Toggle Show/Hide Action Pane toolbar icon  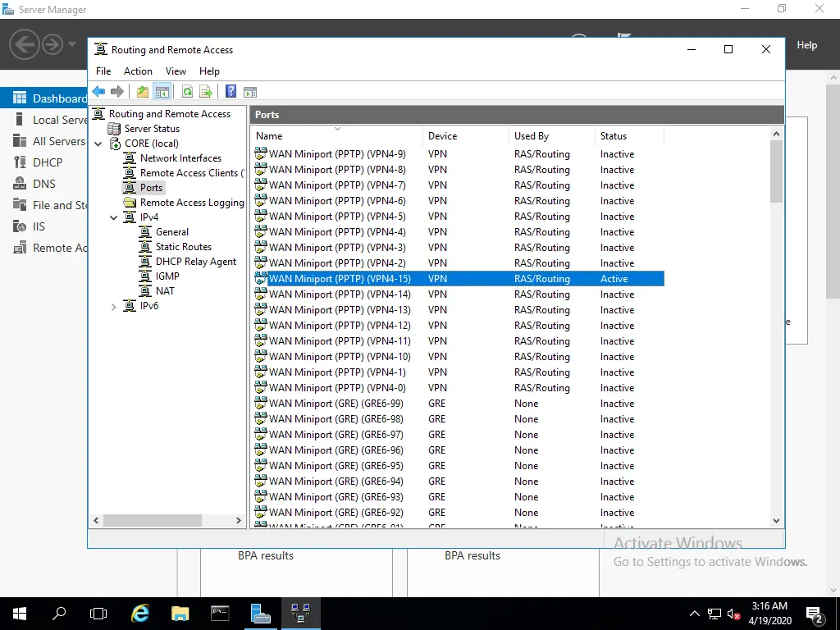pos(250,92)
